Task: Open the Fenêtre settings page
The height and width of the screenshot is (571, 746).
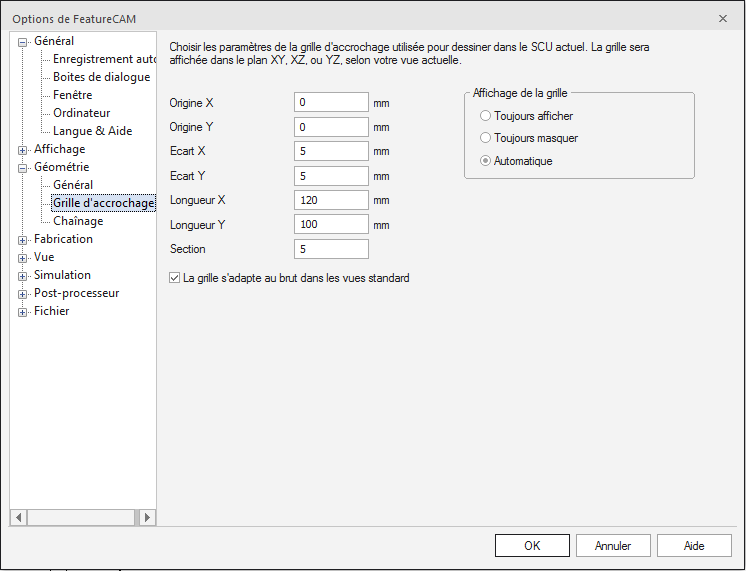Action: tap(72, 95)
